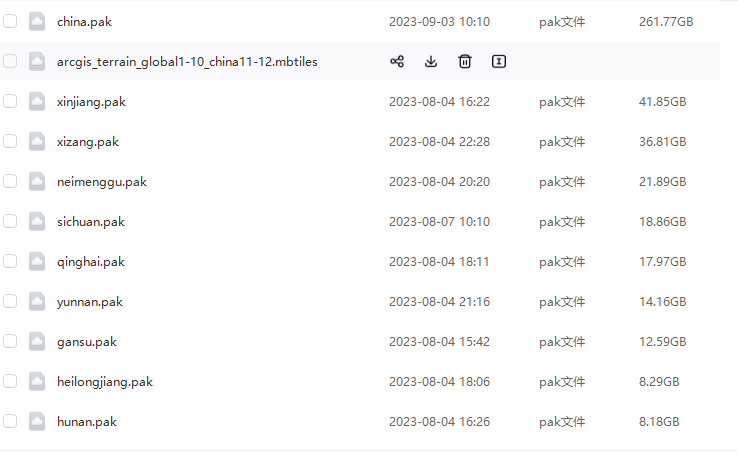Image resolution: width=738 pixels, height=471 pixels.
Task: Click the file icon beside sichuan.pak
Action: point(37,222)
